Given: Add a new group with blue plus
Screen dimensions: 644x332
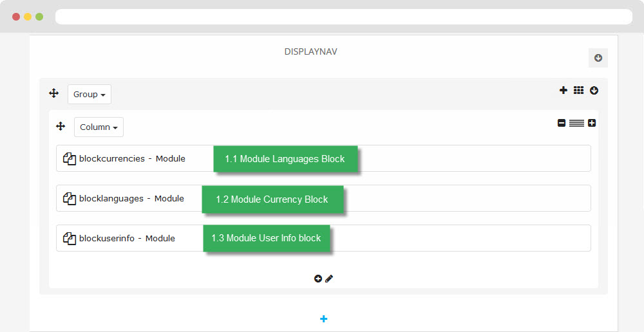Looking at the screenshot, I should pyautogui.click(x=324, y=319).
